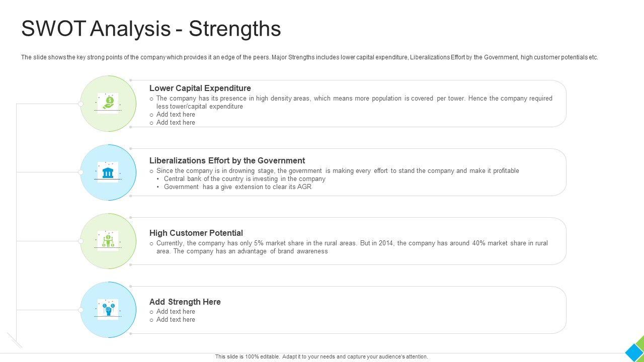Click the hand holding dollar coin icon
Screen dimensions: 644x362
click(108, 103)
